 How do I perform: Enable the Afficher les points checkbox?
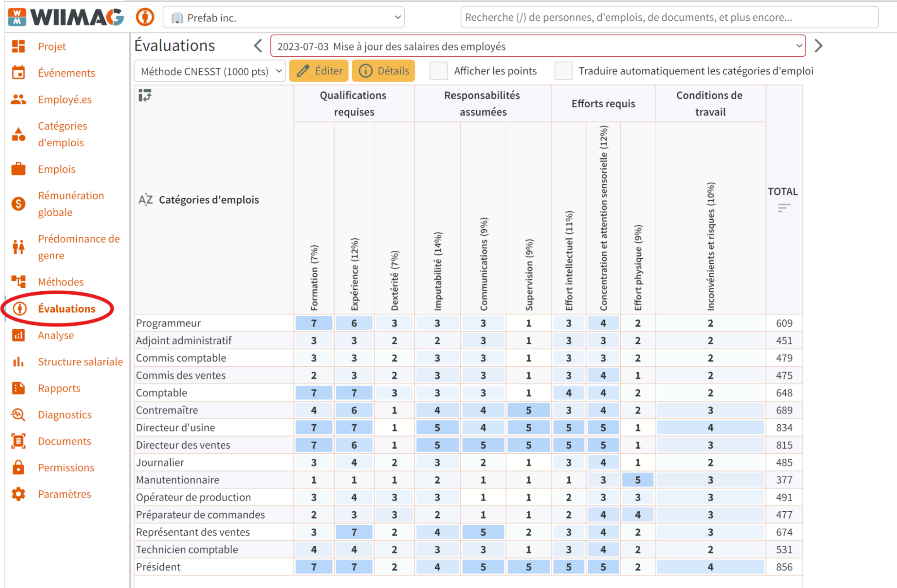[x=438, y=71]
